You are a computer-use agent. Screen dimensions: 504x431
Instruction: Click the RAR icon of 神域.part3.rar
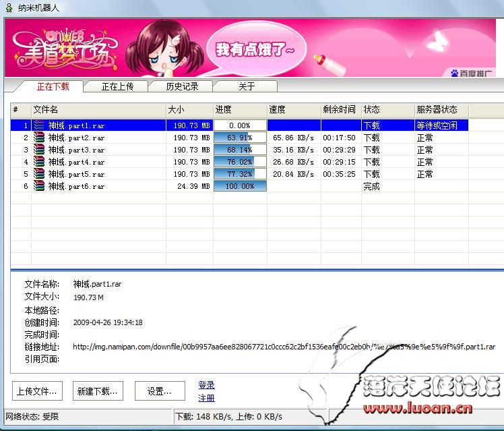pos(39,150)
